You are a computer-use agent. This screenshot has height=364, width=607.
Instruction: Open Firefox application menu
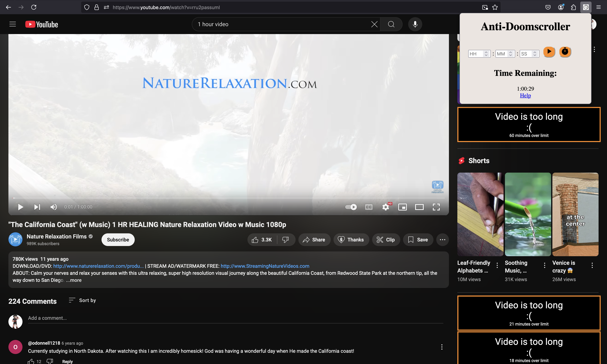598,7
